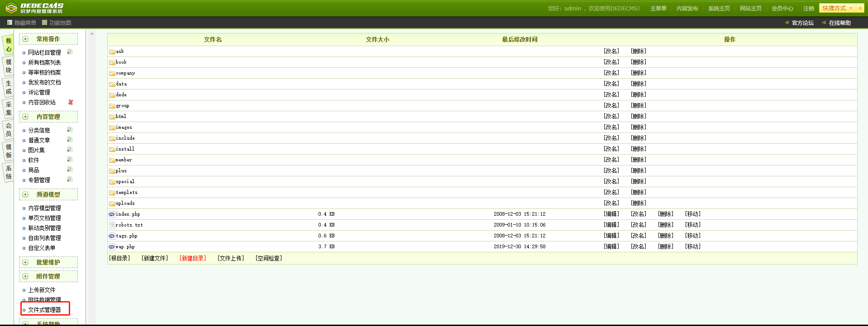The height and width of the screenshot is (326, 868).
Task: Open the data folder icon
Action: 112,84
